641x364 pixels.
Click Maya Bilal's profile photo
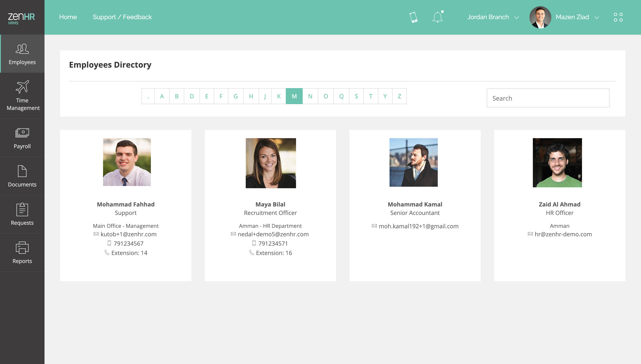click(x=270, y=163)
